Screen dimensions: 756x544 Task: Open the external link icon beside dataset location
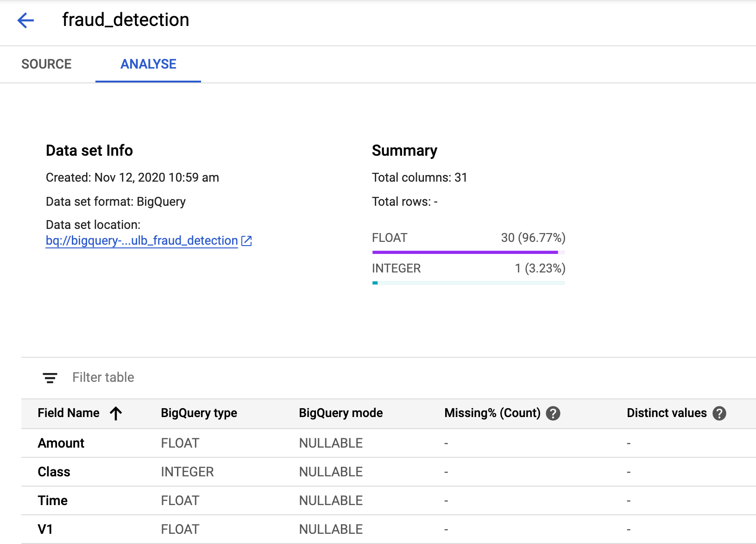click(x=246, y=241)
